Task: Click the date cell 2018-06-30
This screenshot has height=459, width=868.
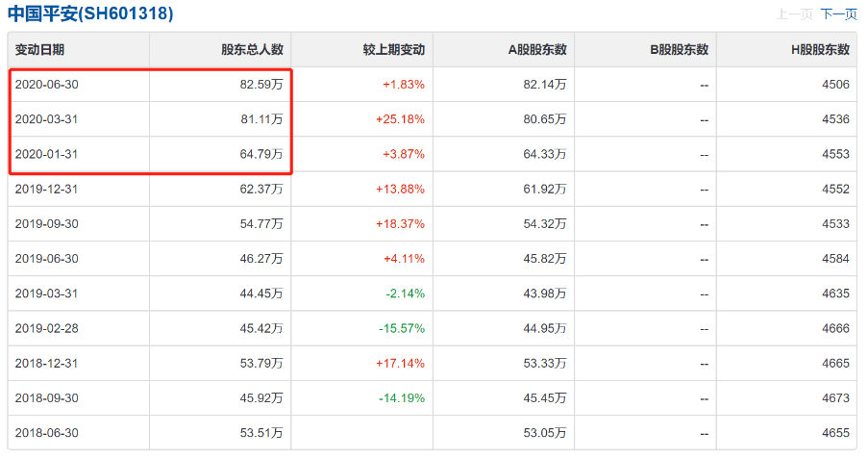Action: [x=46, y=433]
